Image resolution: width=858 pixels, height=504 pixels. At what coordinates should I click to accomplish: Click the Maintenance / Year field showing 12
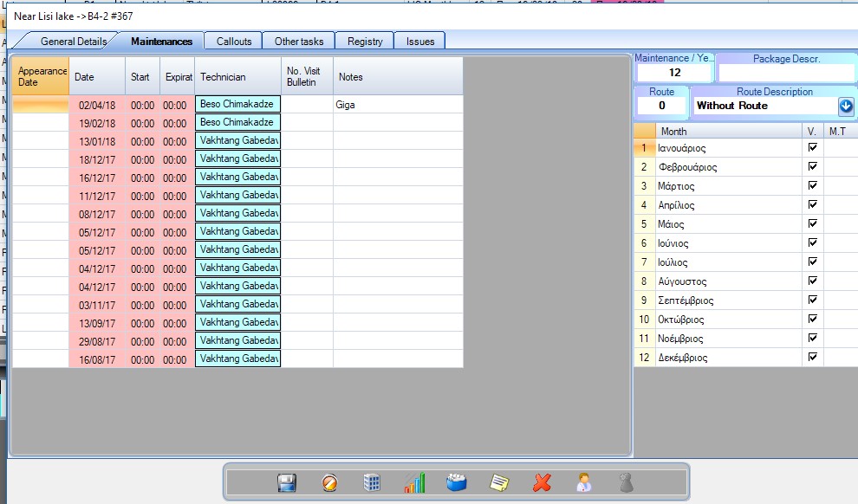click(x=674, y=73)
